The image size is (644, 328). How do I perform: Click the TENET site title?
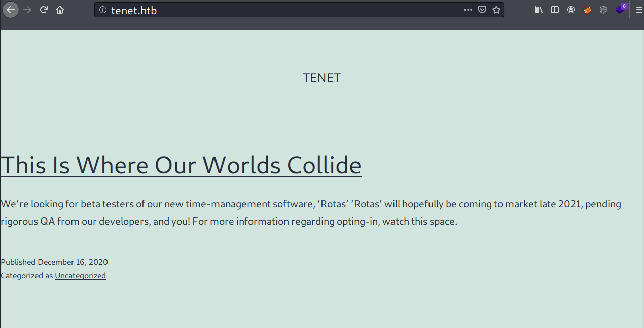click(x=321, y=78)
